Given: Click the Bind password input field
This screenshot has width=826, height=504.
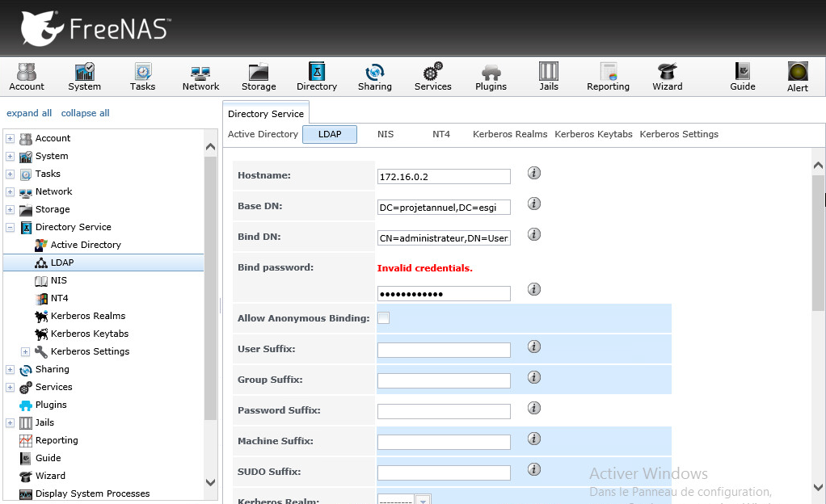Looking at the screenshot, I should tap(444, 293).
